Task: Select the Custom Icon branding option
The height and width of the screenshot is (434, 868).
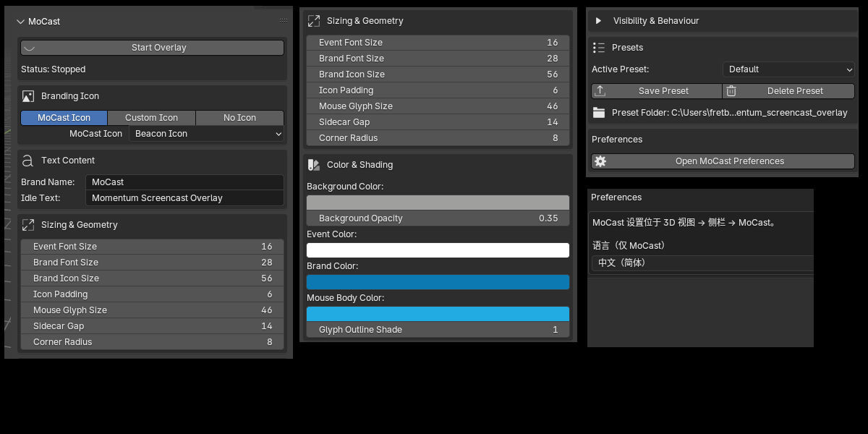Action: click(151, 118)
